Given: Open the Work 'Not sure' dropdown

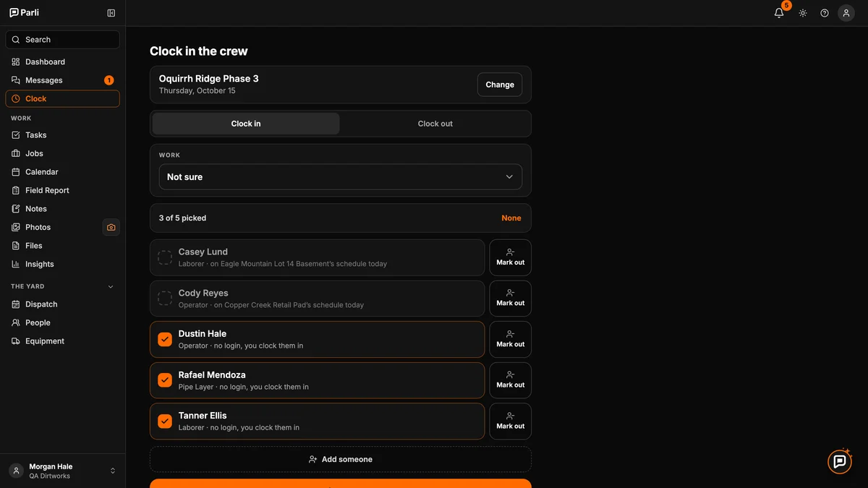Looking at the screenshot, I should point(341,177).
